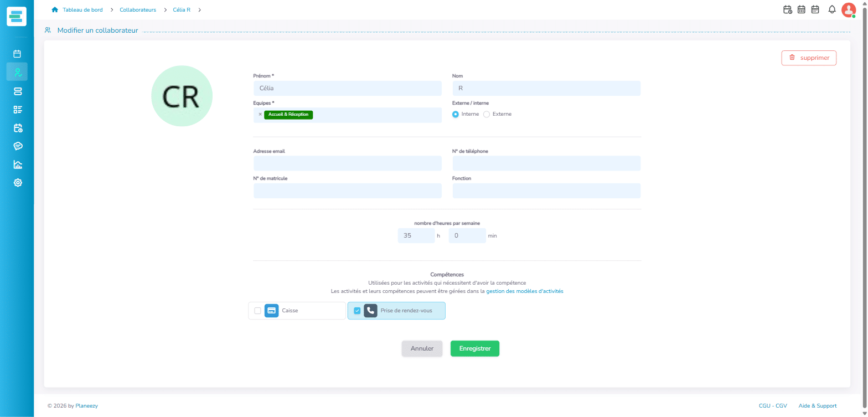Open the settings gear in the sidebar
The image size is (868, 417).
[17, 183]
